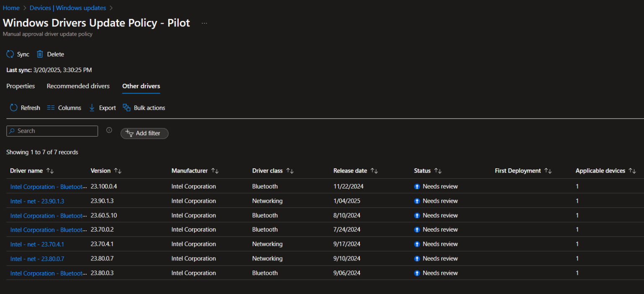Viewport: 644px width, 294px height.
Task: Export the drivers list
Action: point(102,108)
